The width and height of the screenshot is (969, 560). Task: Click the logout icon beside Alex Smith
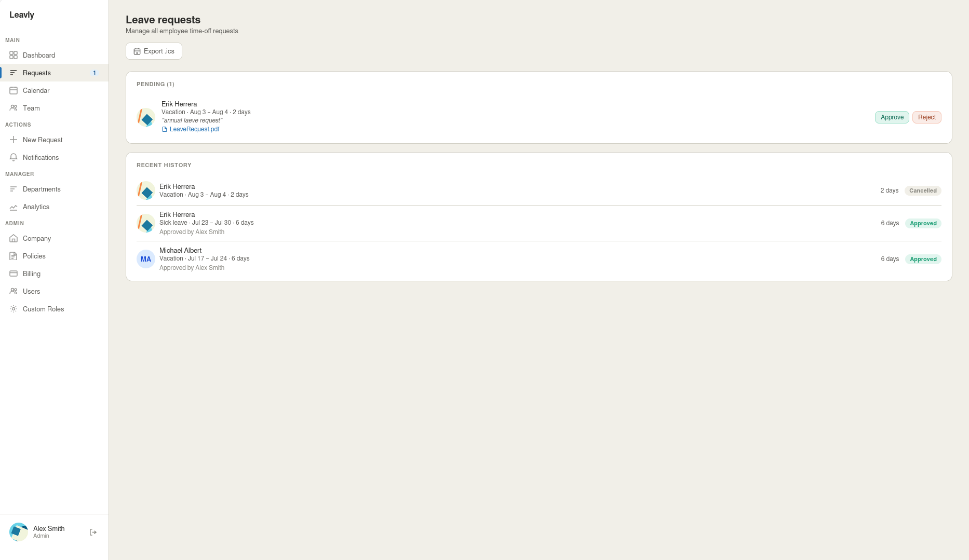(x=93, y=532)
